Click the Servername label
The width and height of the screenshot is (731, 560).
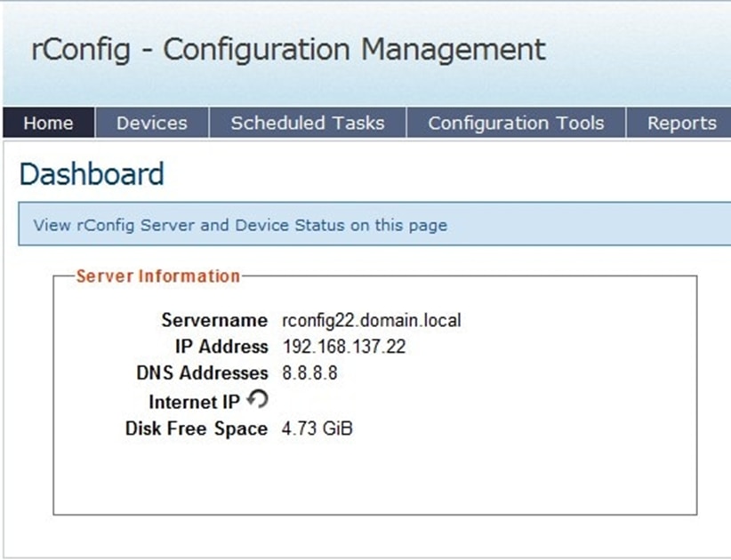click(x=214, y=320)
